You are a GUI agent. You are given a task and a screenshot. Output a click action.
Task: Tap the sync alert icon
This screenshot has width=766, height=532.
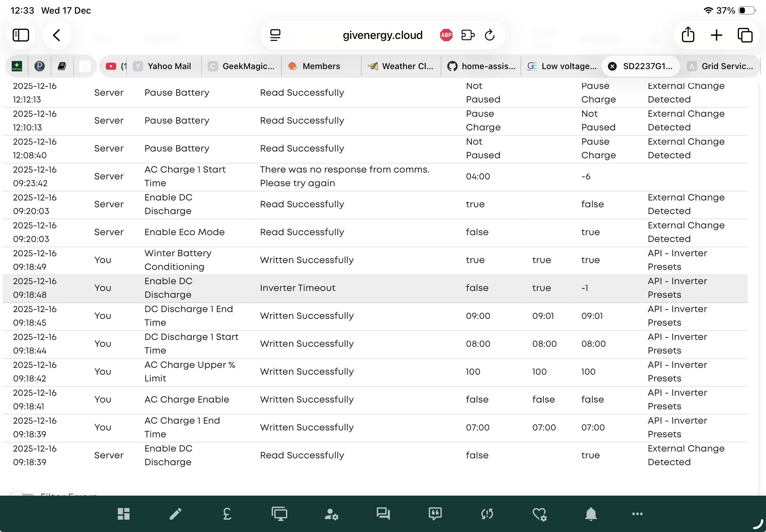coord(487,514)
